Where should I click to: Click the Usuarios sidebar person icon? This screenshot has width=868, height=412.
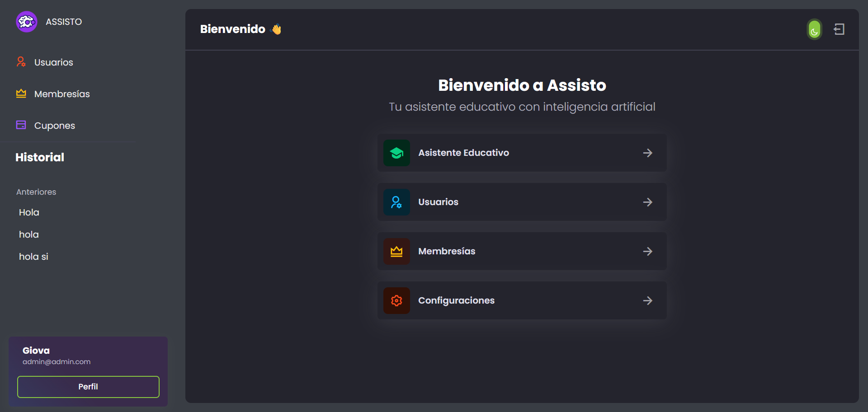tap(21, 62)
